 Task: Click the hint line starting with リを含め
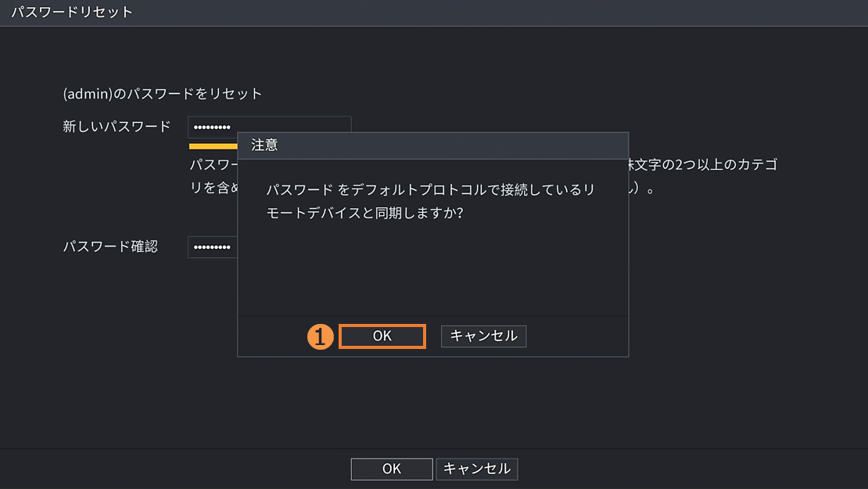[x=213, y=189]
